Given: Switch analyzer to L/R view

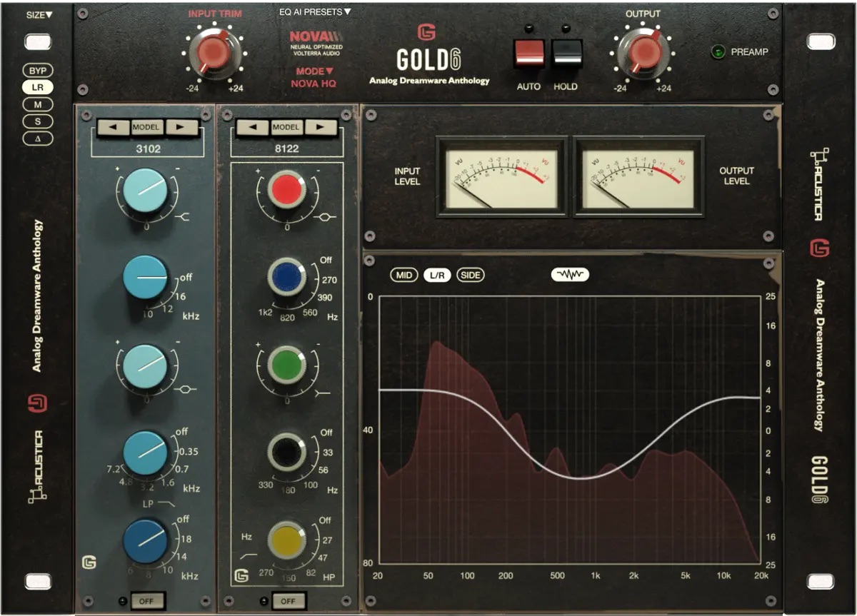Looking at the screenshot, I should coord(437,275).
